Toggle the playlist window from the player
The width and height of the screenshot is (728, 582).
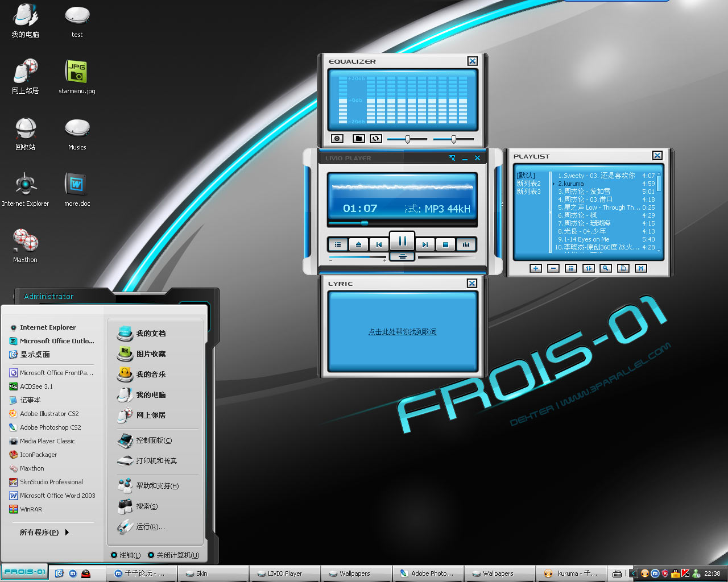click(338, 244)
